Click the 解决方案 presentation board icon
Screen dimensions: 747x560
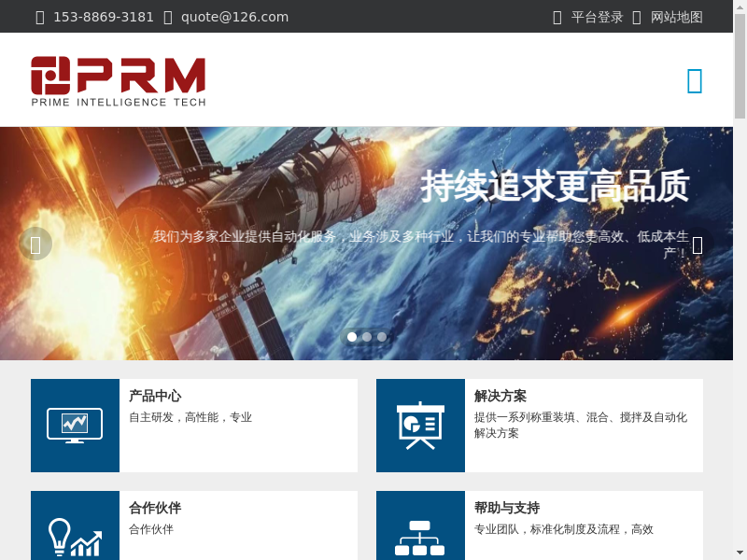click(x=420, y=426)
